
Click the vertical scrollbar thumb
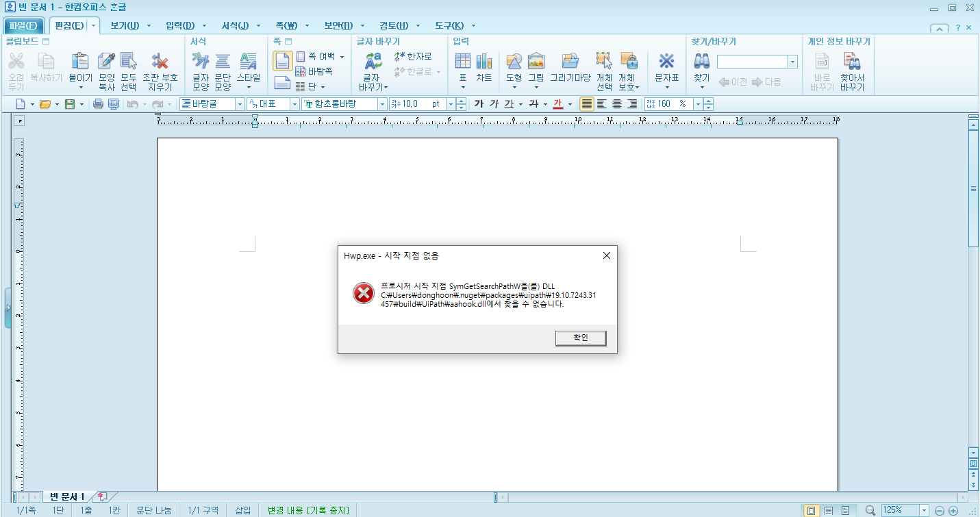[x=973, y=188]
